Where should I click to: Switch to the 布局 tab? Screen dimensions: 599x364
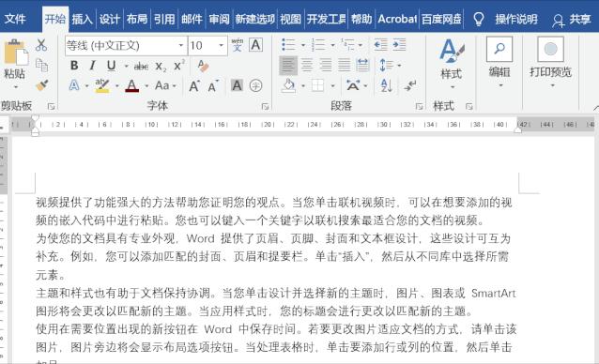[x=137, y=19]
